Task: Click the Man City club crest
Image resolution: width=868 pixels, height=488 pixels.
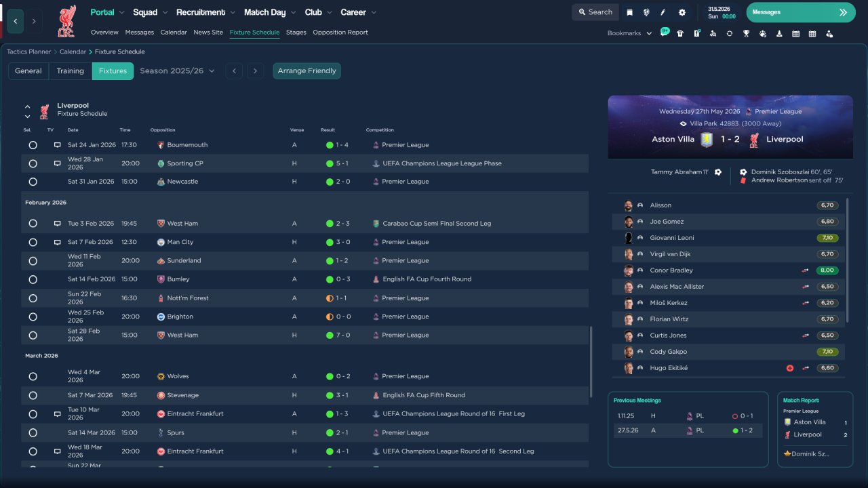Action: (161, 242)
